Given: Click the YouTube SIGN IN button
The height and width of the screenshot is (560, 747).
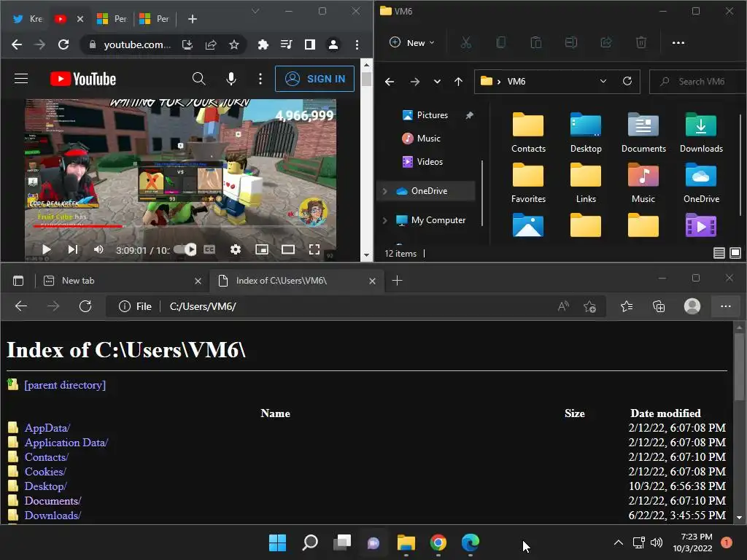Looking at the screenshot, I should pyautogui.click(x=314, y=79).
